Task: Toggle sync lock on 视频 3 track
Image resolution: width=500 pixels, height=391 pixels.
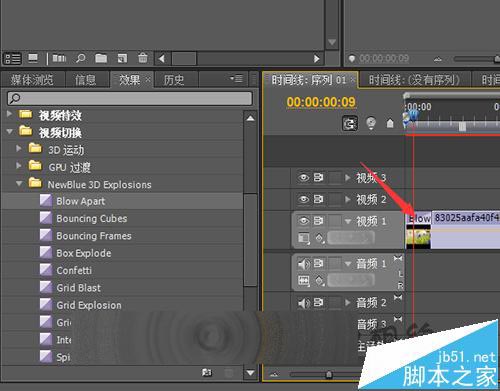Action: point(318,178)
